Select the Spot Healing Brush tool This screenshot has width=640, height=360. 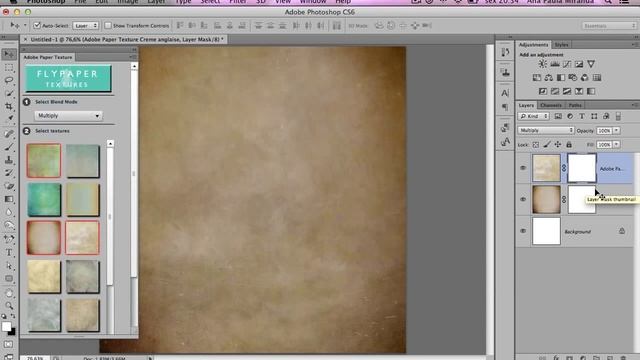(x=9, y=133)
